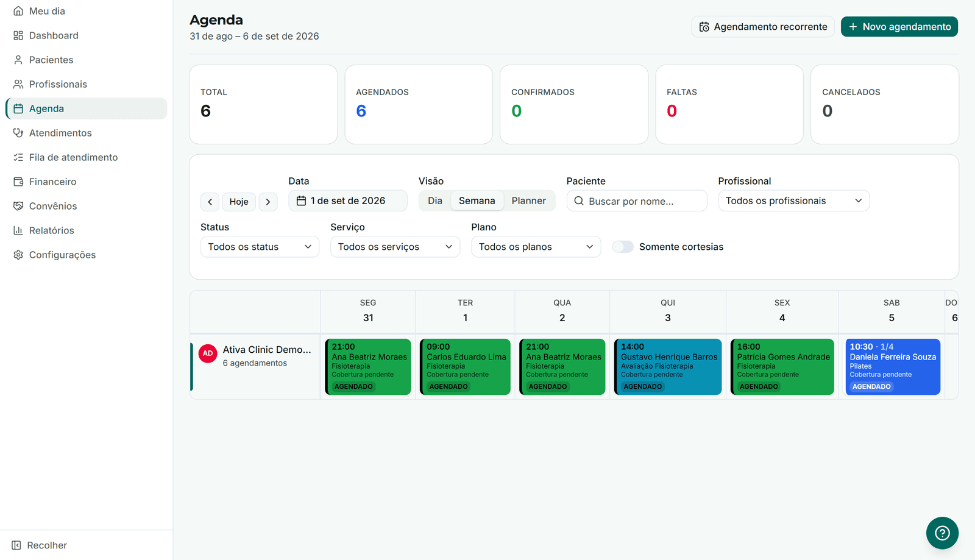This screenshot has height=560, width=975.
Task: Click the Convênios handshake icon
Action: [x=18, y=206]
